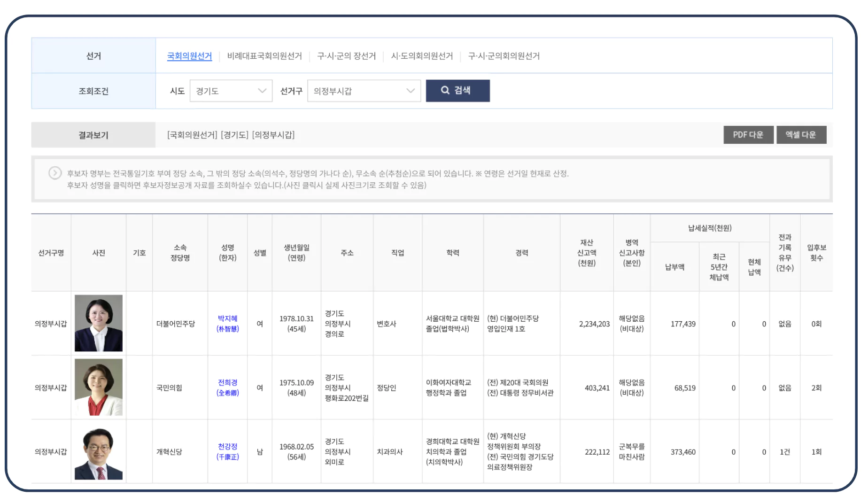Open candidate 천강정 name link
Viewport: 868px width, 496px height.
(x=228, y=451)
